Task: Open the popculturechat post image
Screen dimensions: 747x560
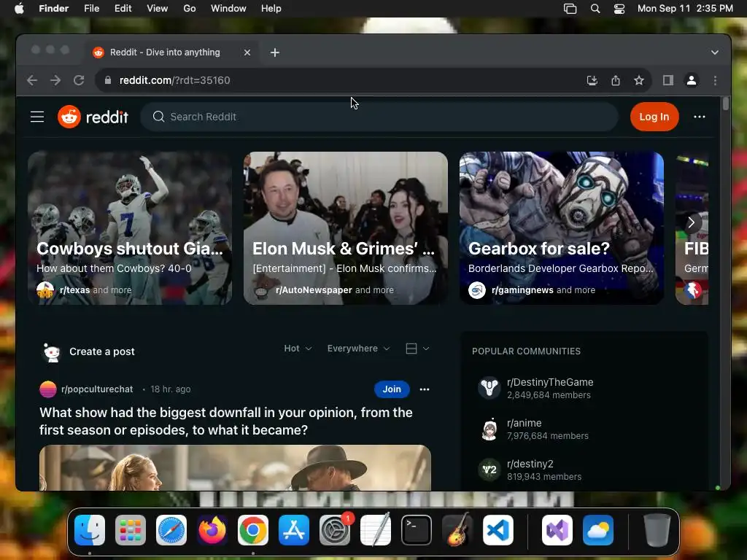Action: point(236,467)
